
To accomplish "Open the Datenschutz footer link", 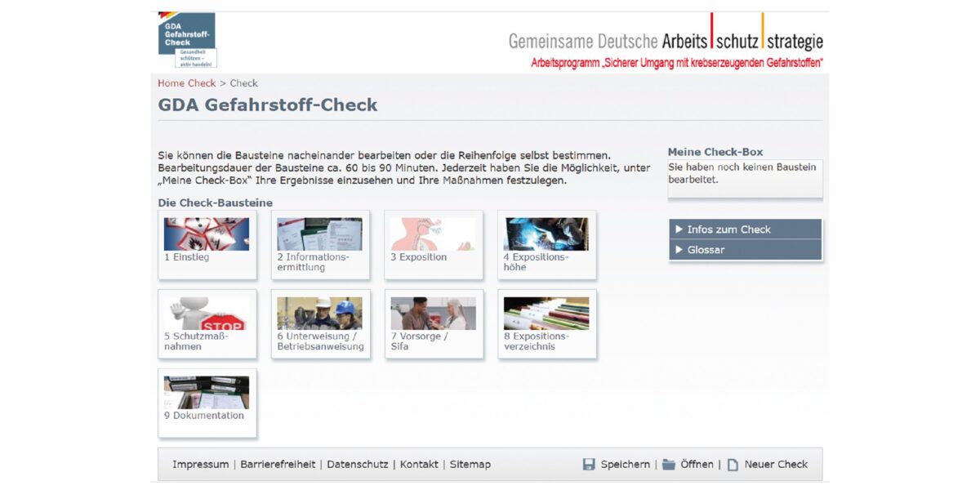I will pyautogui.click(x=357, y=465).
